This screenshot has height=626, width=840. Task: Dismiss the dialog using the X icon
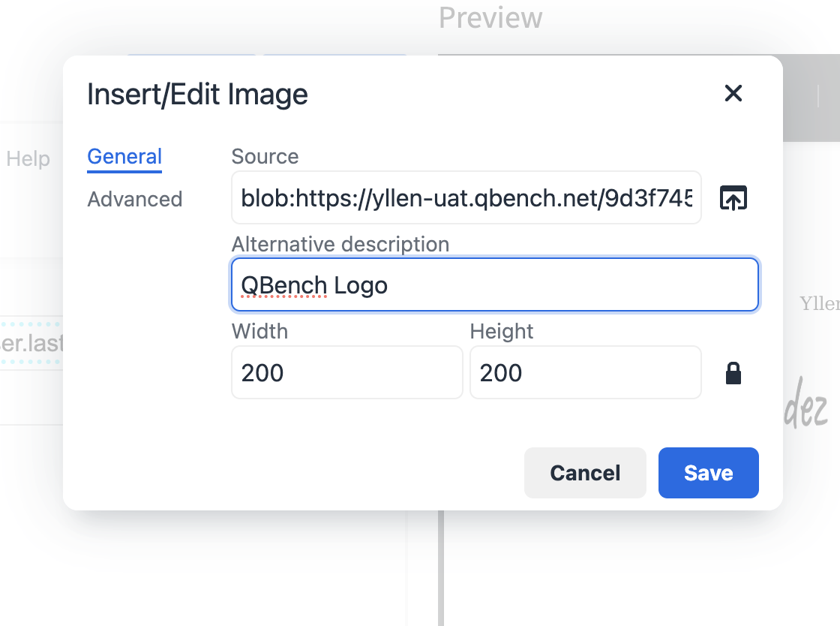[733, 94]
